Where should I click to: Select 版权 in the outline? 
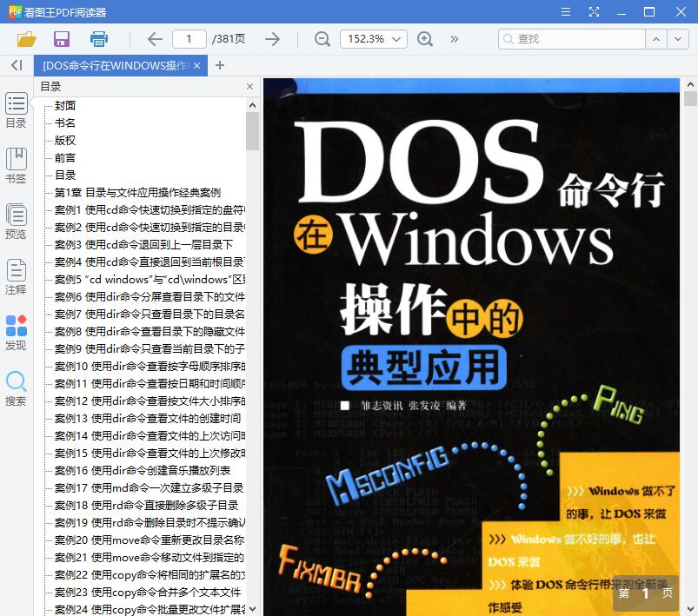click(x=65, y=140)
